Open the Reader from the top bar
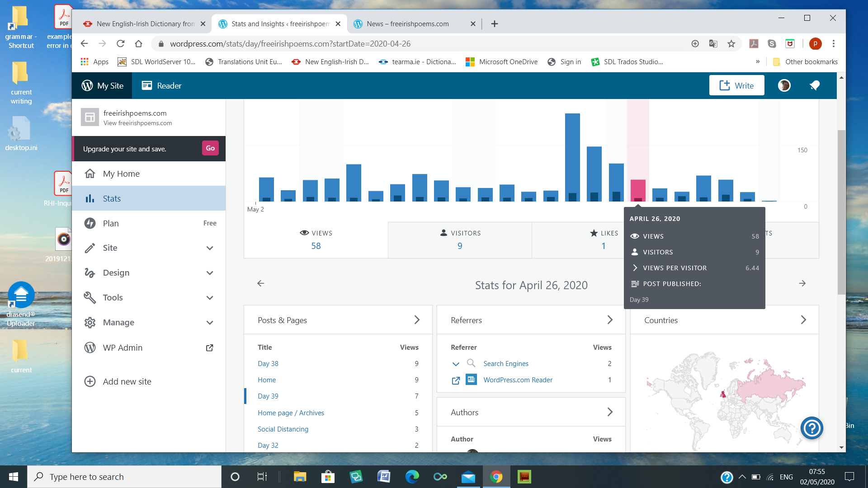This screenshot has width=868, height=488. pos(161,85)
